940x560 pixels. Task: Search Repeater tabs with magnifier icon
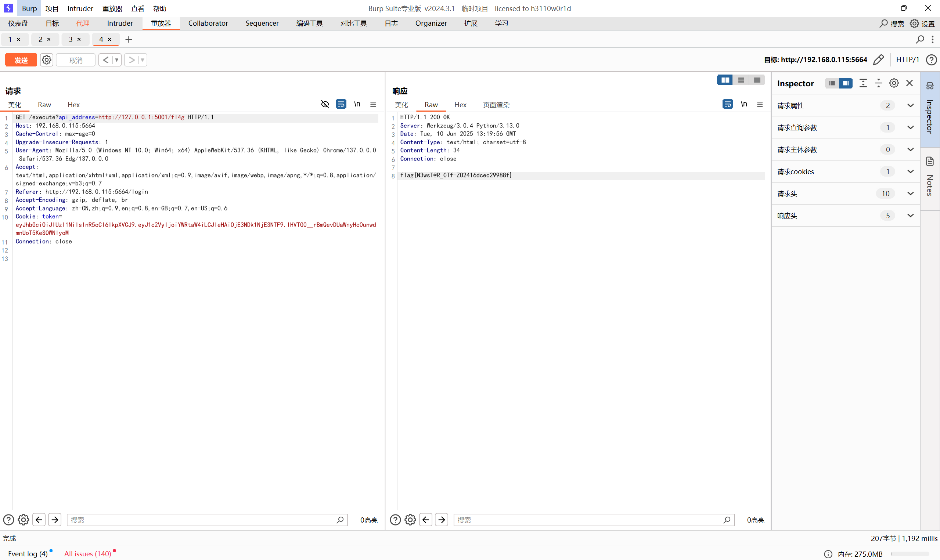[x=920, y=39]
